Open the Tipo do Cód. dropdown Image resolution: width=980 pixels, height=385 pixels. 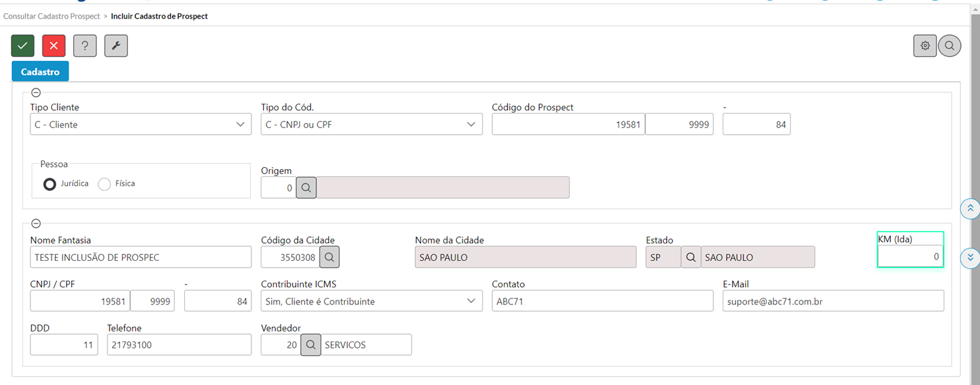click(x=372, y=124)
